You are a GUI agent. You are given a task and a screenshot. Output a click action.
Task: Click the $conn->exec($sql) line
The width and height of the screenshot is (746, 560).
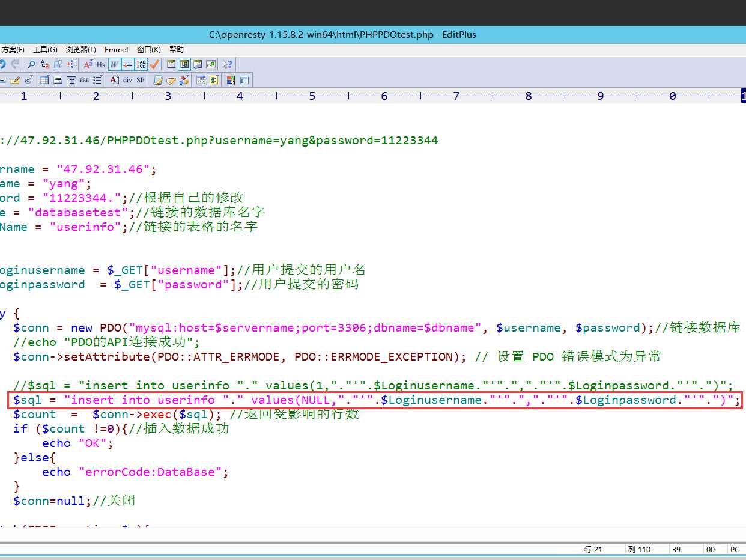pos(186,415)
